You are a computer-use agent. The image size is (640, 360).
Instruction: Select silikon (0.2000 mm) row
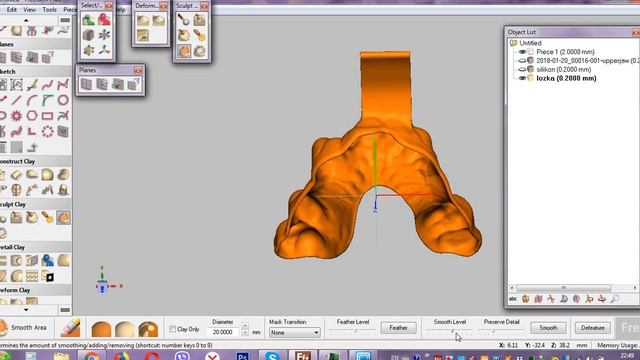pos(563,69)
